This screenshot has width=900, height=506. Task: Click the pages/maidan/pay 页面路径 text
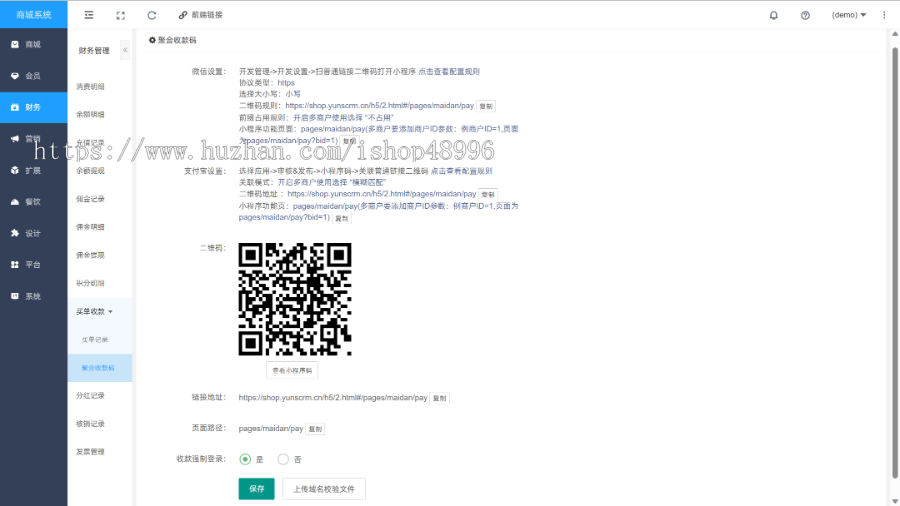(271, 429)
